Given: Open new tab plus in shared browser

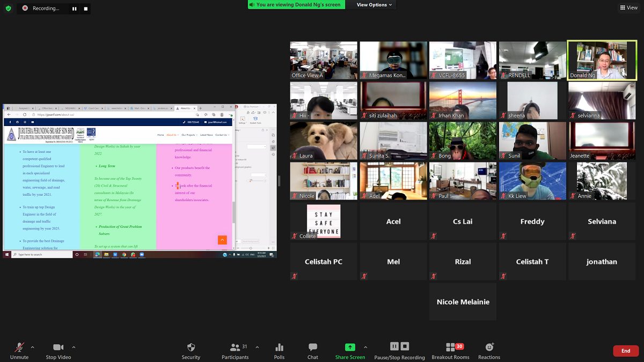Looking at the screenshot, I should pos(200,108).
